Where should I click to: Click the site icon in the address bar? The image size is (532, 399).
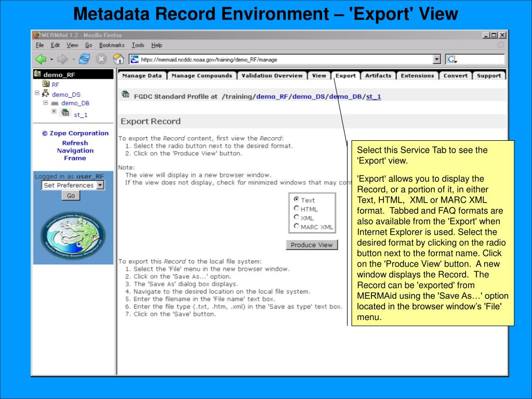click(135, 59)
